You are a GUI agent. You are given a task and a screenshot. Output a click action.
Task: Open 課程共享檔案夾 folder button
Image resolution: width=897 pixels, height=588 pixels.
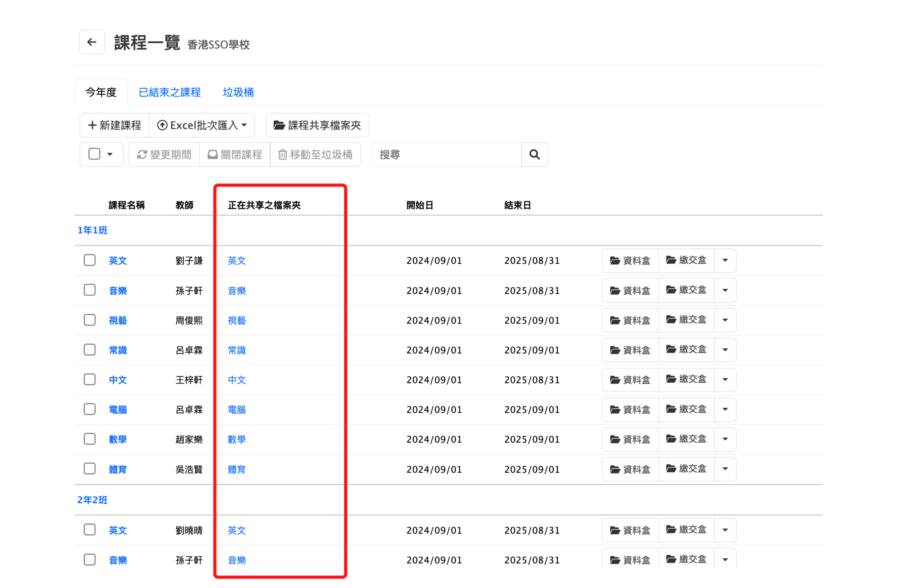coord(317,125)
